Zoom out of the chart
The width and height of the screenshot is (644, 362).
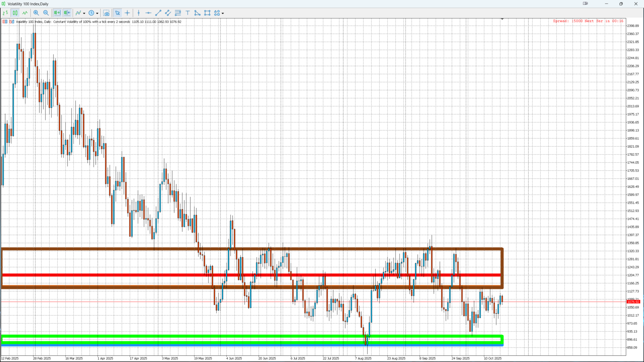point(46,13)
